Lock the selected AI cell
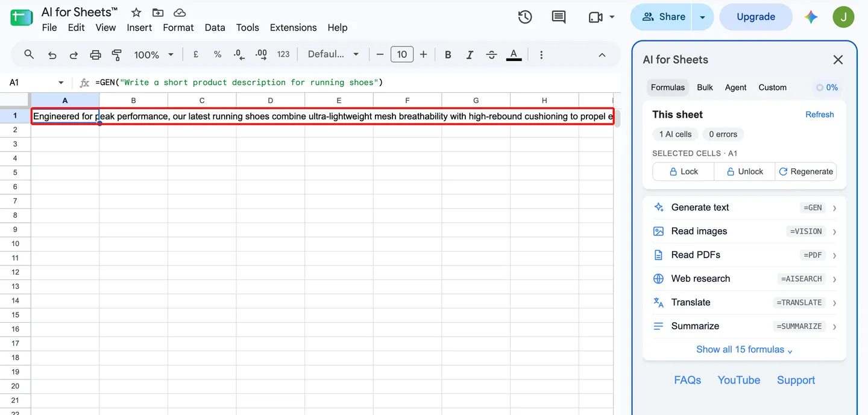 pyautogui.click(x=684, y=171)
